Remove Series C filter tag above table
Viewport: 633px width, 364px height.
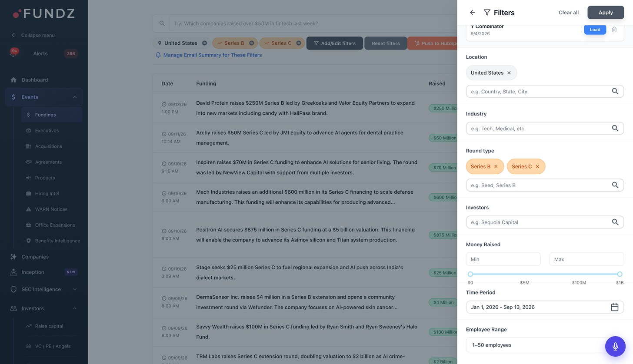[x=299, y=43]
